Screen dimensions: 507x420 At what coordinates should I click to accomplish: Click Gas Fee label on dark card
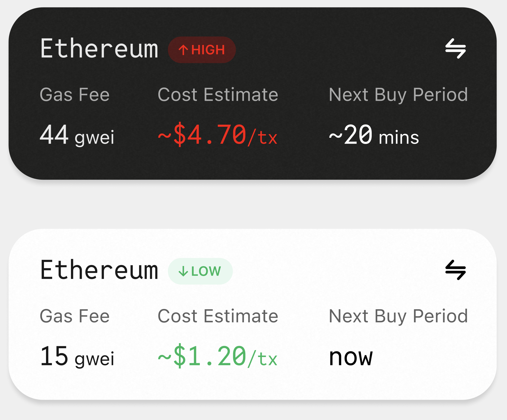coord(75,95)
